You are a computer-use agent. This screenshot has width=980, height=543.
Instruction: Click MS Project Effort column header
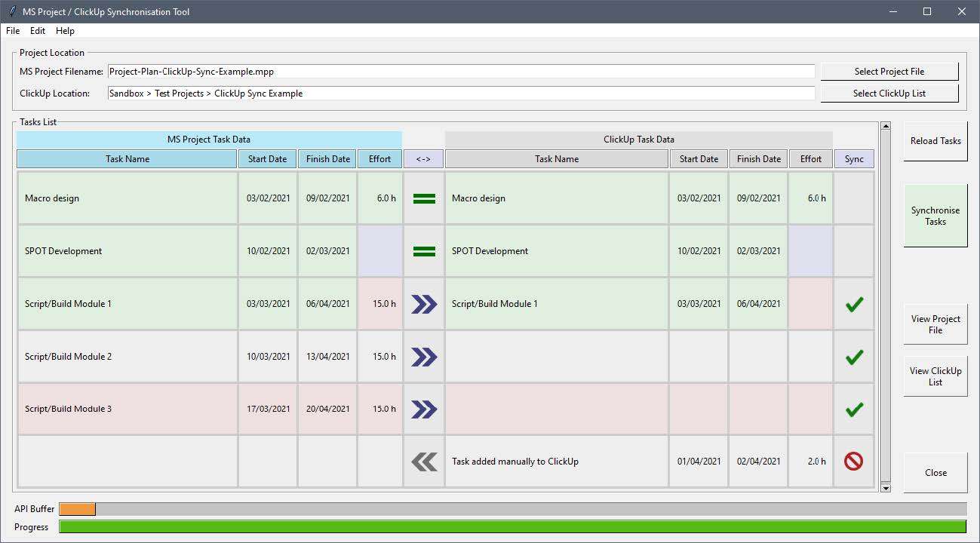point(380,159)
